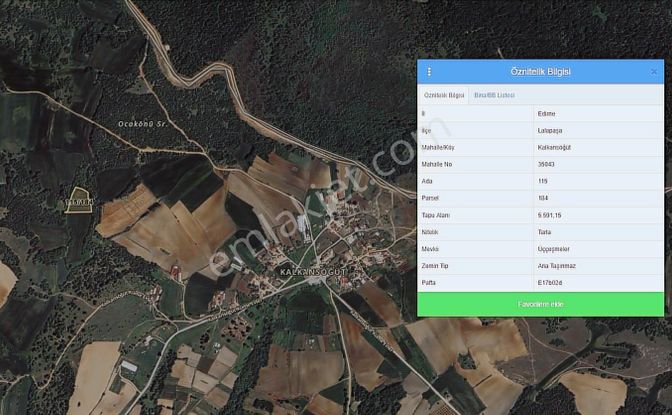Click the Kalkansöğüt value in Mahalle/Köy row
The image size is (672, 415).
(555, 147)
